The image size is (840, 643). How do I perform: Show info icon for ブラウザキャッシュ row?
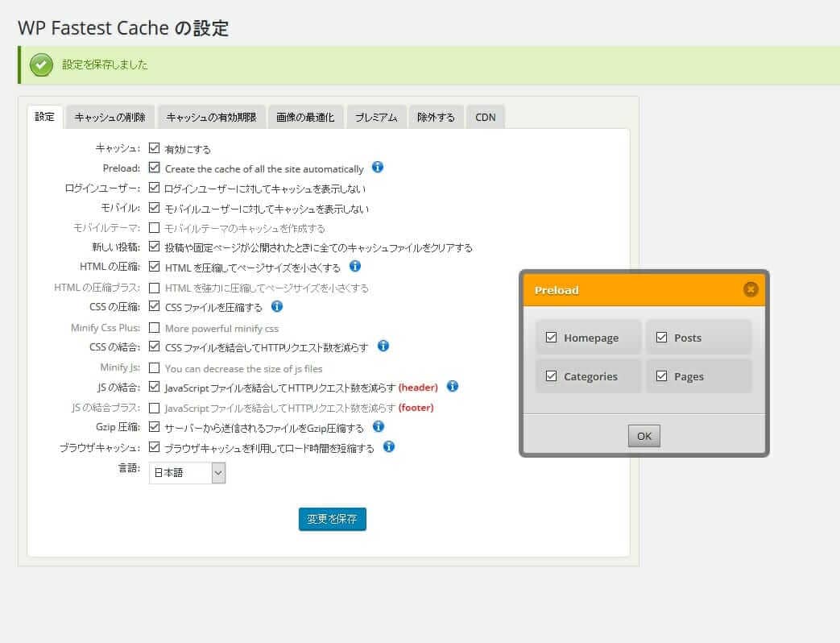pyautogui.click(x=389, y=447)
